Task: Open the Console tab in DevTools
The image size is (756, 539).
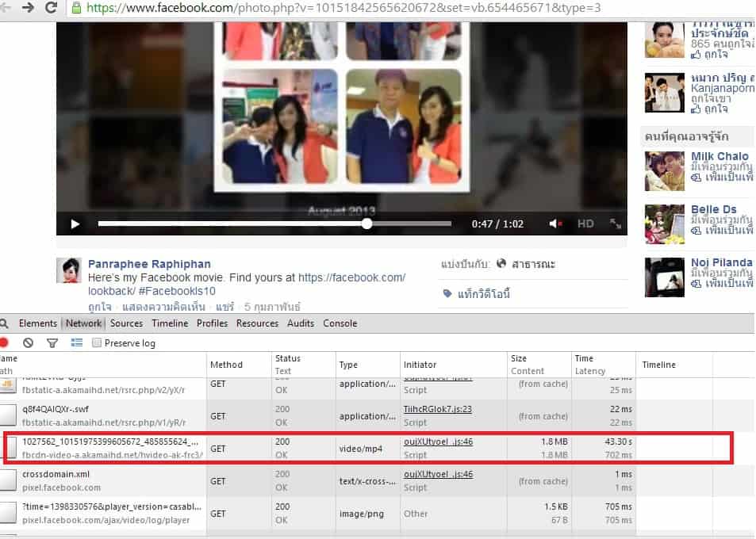Action: pos(340,323)
